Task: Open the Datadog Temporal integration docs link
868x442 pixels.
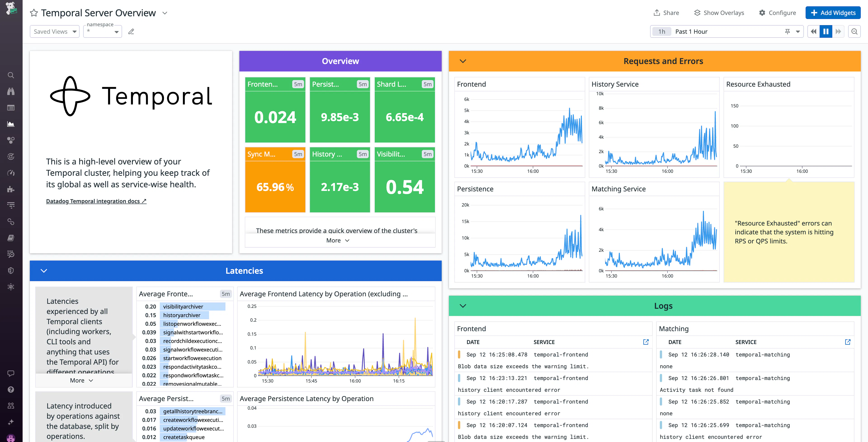Action: [x=96, y=201]
